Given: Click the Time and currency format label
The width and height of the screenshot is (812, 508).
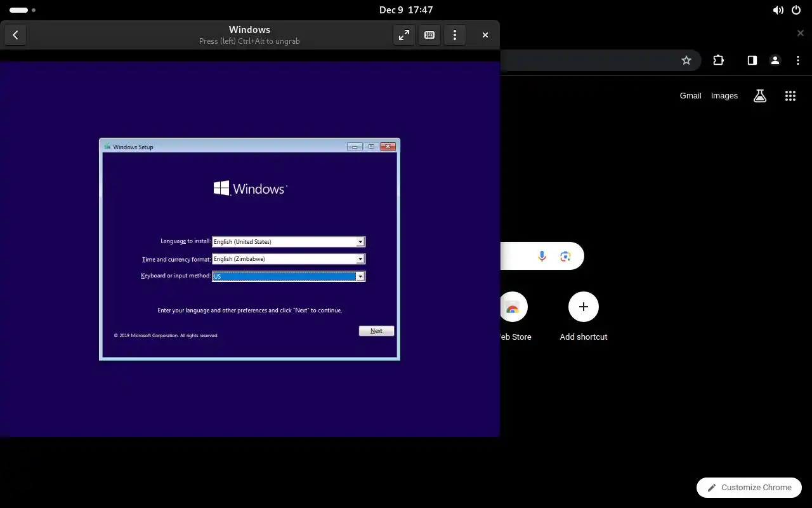Looking at the screenshot, I should (x=176, y=259).
